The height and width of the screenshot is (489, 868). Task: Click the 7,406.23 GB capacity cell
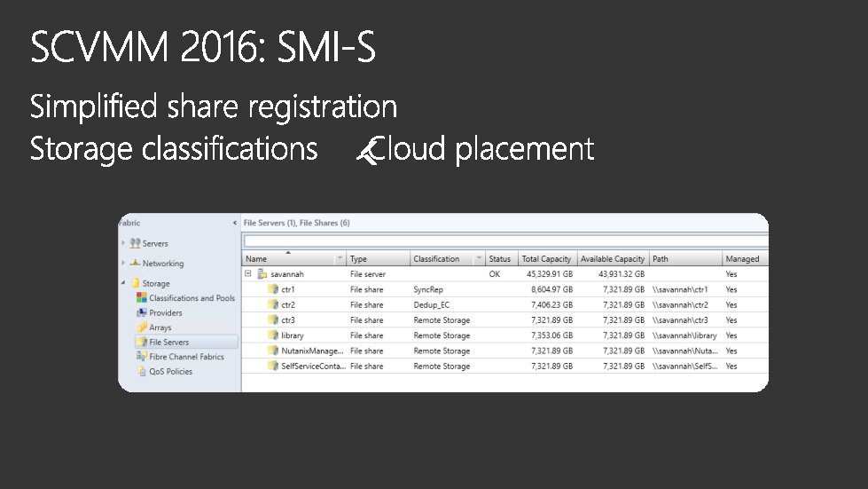click(551, 304)
